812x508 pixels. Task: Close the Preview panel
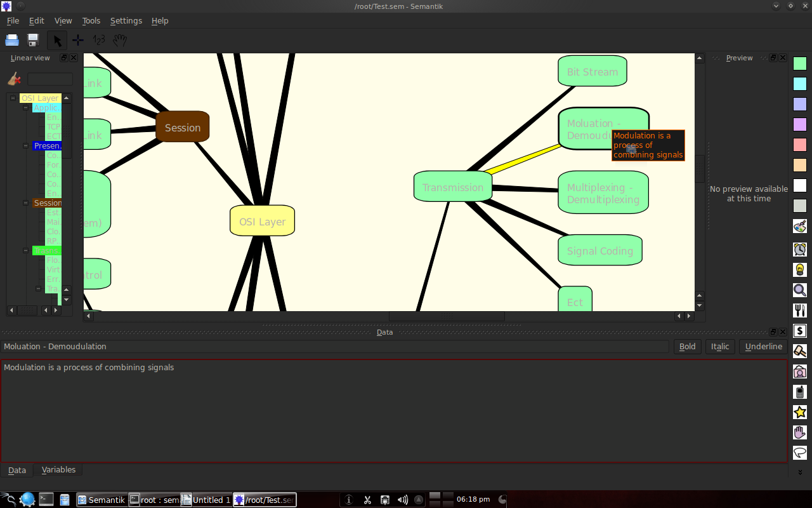pos(783,58)
